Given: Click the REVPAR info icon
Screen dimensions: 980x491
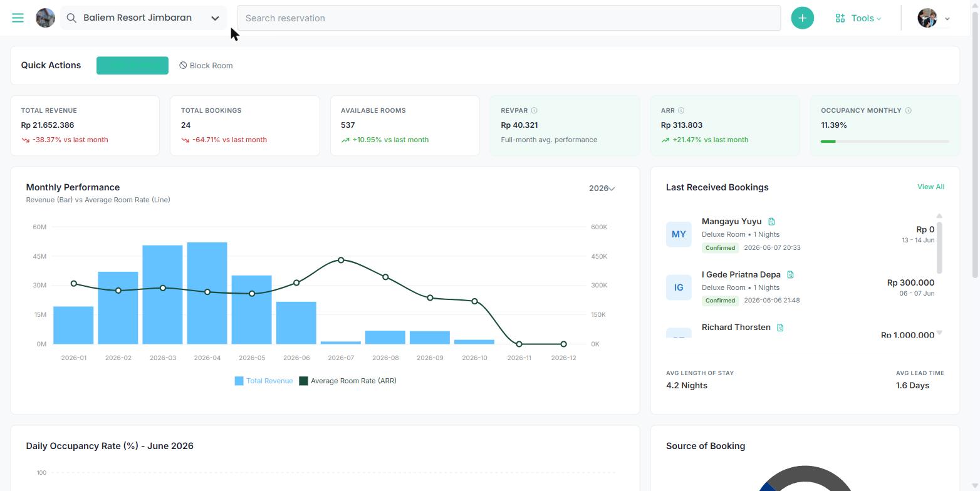Looking at the screenshot, I should 534,110.
